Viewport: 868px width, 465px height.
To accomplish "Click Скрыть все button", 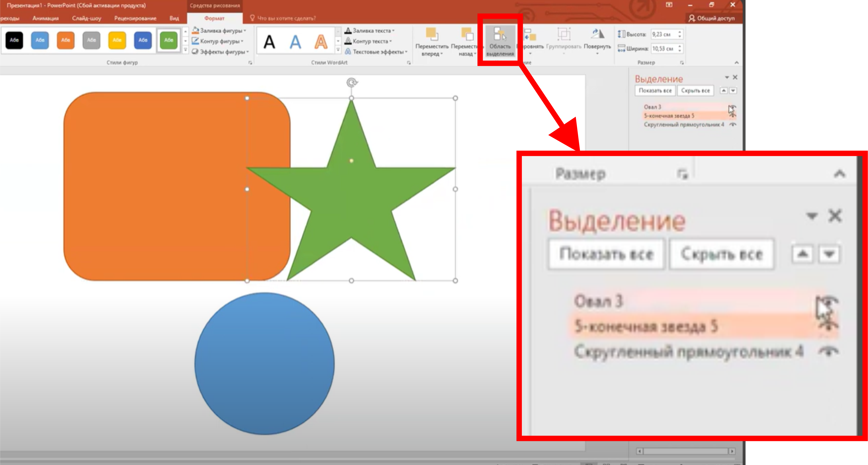I will tap(695, 90).
